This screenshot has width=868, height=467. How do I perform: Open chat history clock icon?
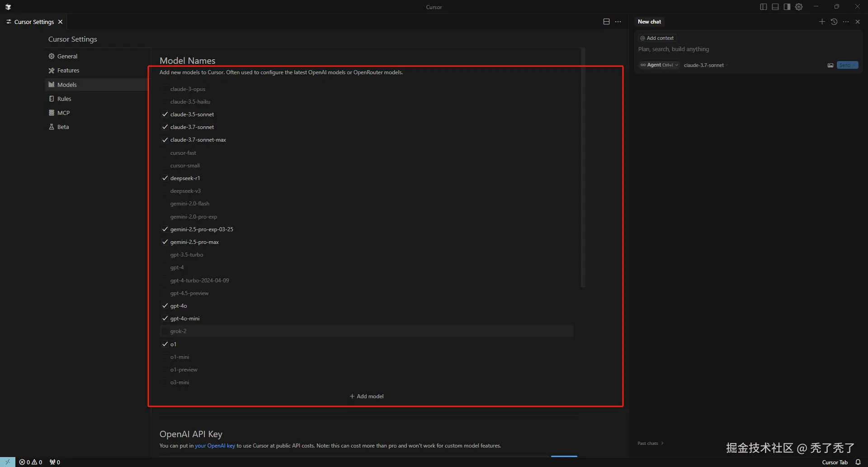click(834, 22)
